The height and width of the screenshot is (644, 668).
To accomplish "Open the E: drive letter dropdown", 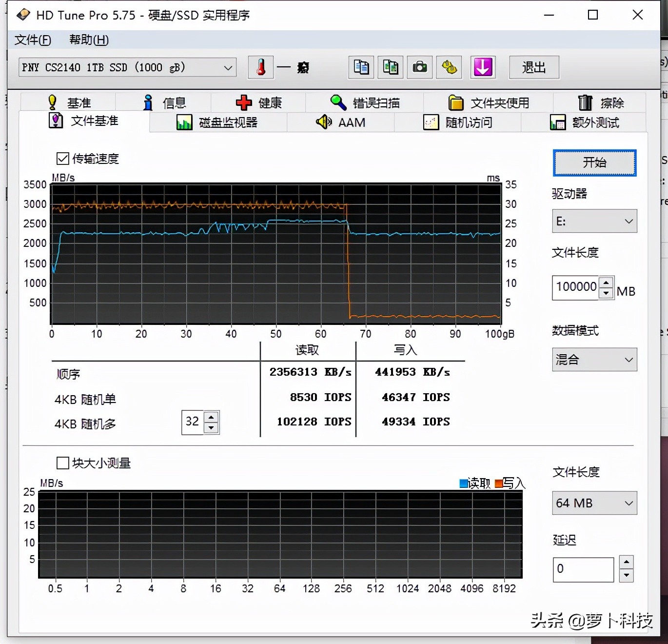I will point(594,221).
